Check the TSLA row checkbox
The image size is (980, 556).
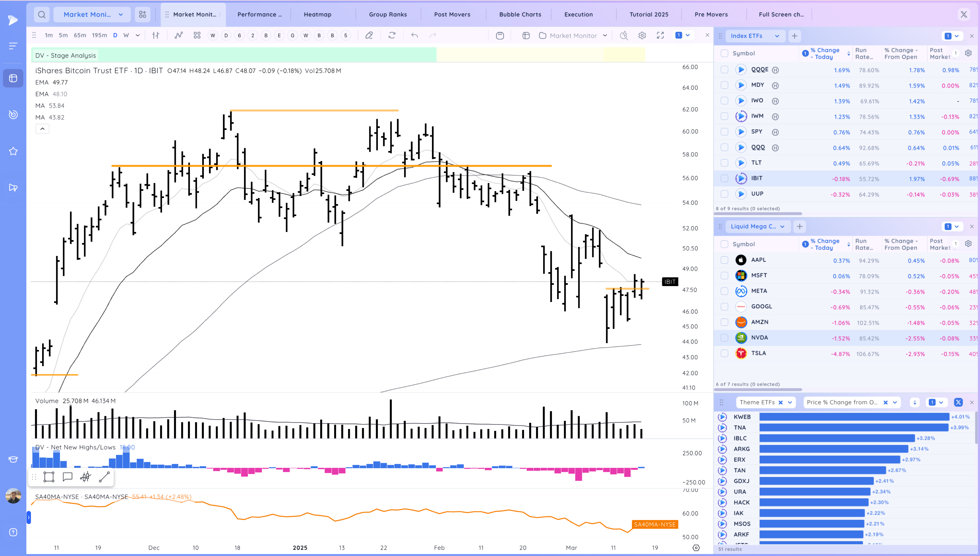coord(724,354)
